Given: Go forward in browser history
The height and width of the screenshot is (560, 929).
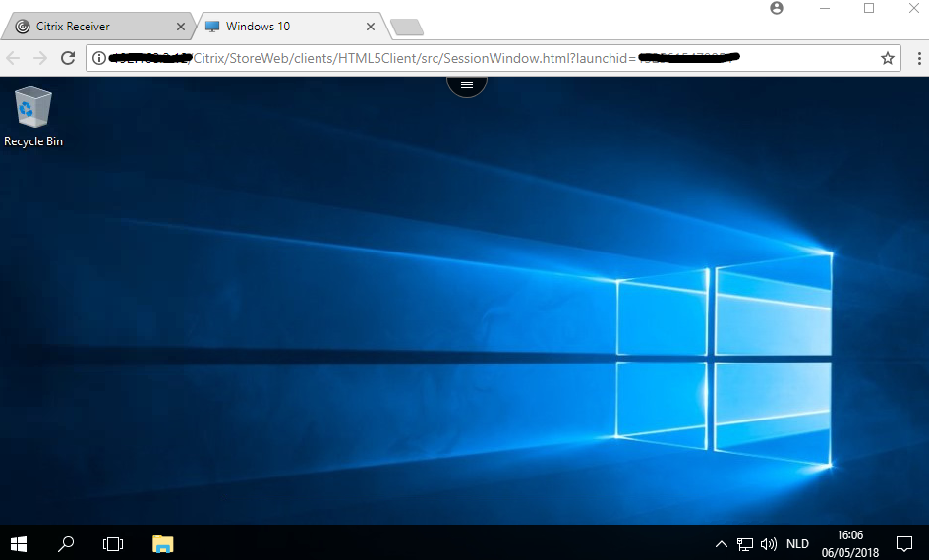Looking at the screenshot, I should click(40, 58).
